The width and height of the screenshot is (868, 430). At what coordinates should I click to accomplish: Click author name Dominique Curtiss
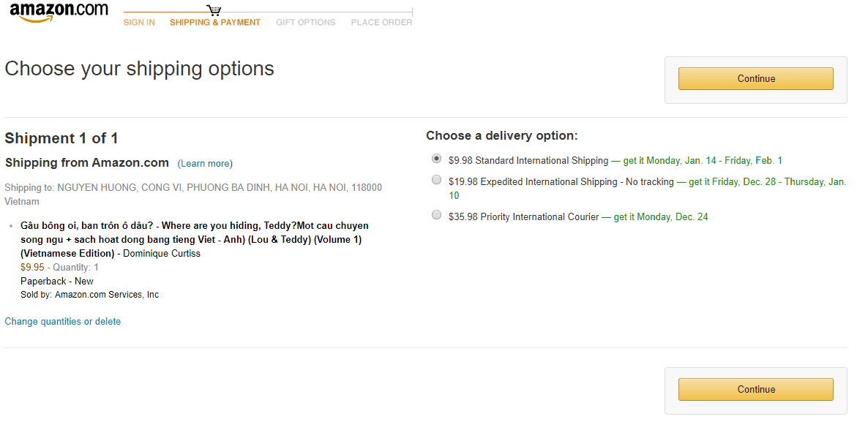(162, 254)
